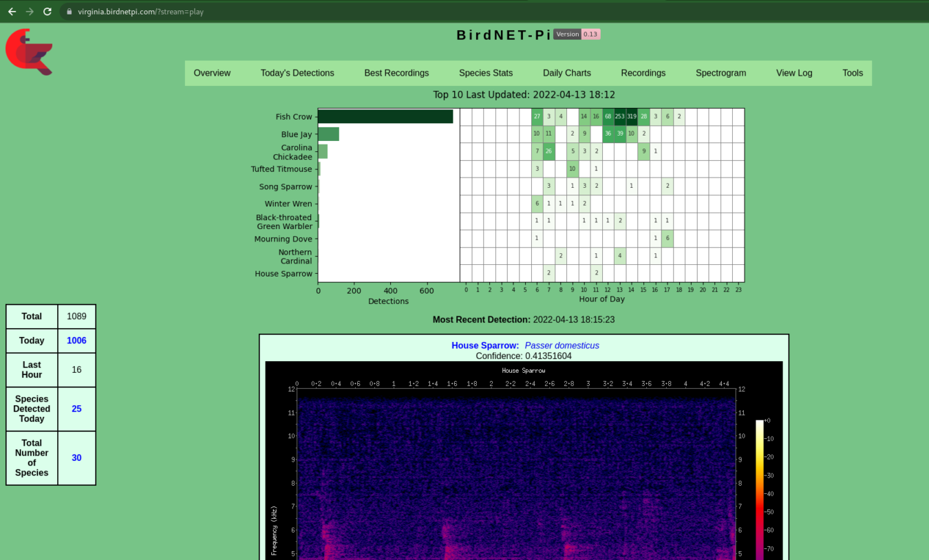The width and height of the screenshot is (929, 560).
Task: Switch to the Spectrogram tab
Action: [720, 73]
